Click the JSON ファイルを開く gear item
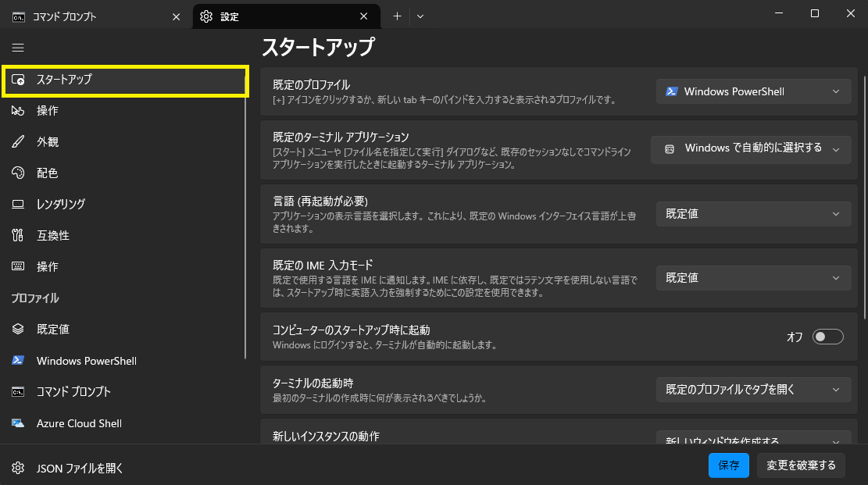This screenshot has height=485, width=868. 79,469
